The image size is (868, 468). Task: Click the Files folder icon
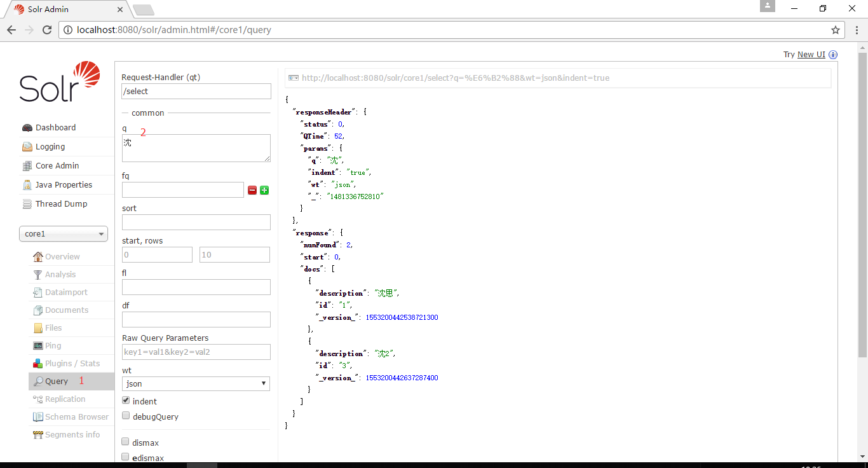[38, 328]
